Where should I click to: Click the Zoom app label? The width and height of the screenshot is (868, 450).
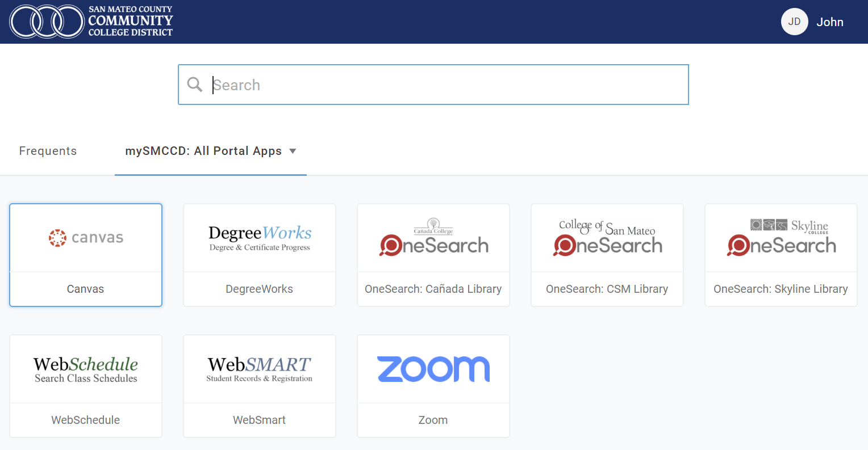tap(433, 420)
